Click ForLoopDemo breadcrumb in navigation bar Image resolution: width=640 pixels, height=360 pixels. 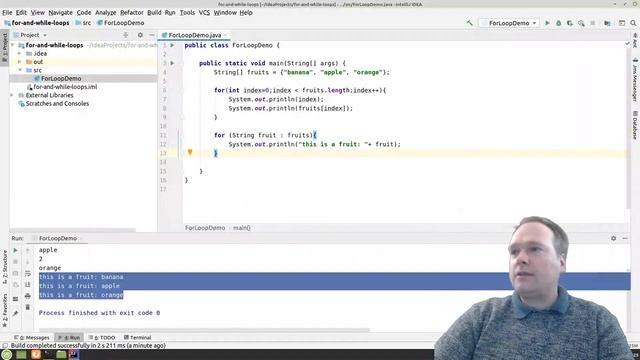121,23
